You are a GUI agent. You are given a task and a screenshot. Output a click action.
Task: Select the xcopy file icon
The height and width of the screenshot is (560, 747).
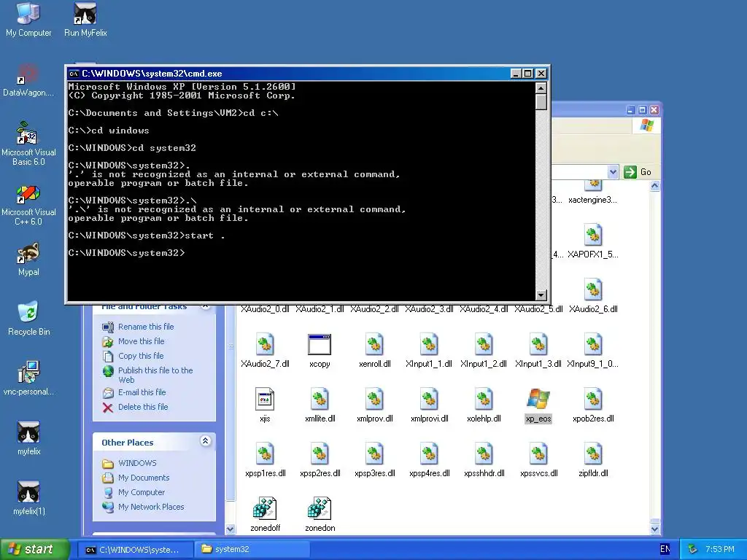(320, 351)
